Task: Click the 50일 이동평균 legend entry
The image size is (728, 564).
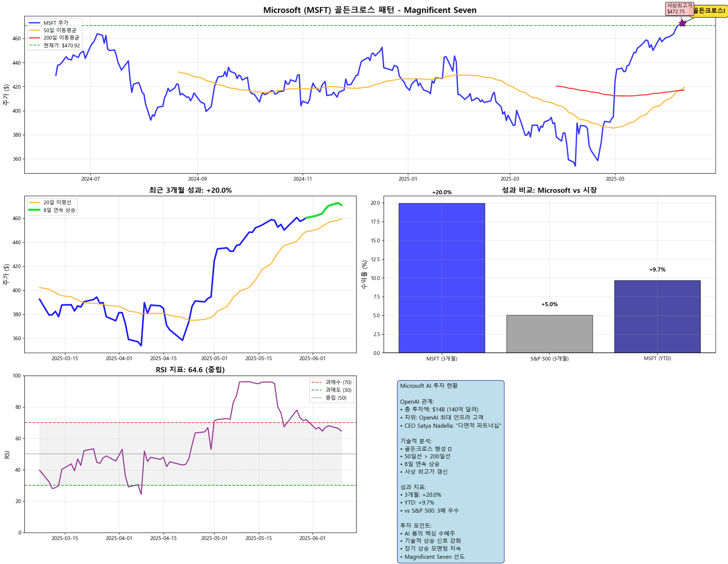Action: point(60,30)
